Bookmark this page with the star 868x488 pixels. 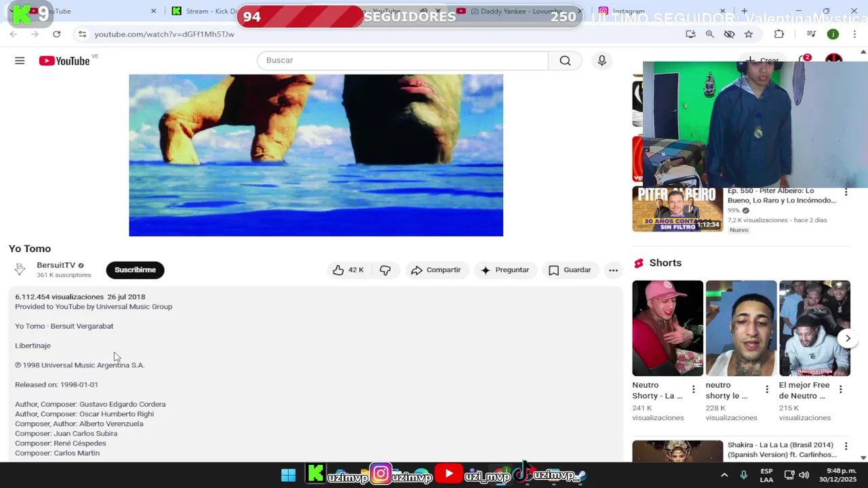[749, 34]
